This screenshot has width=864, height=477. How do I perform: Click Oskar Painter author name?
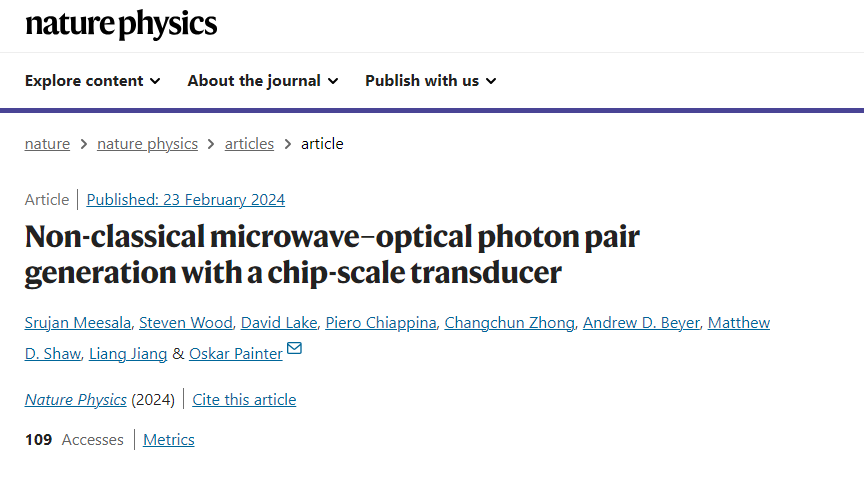pyautogui.click(x=236, y=354)
